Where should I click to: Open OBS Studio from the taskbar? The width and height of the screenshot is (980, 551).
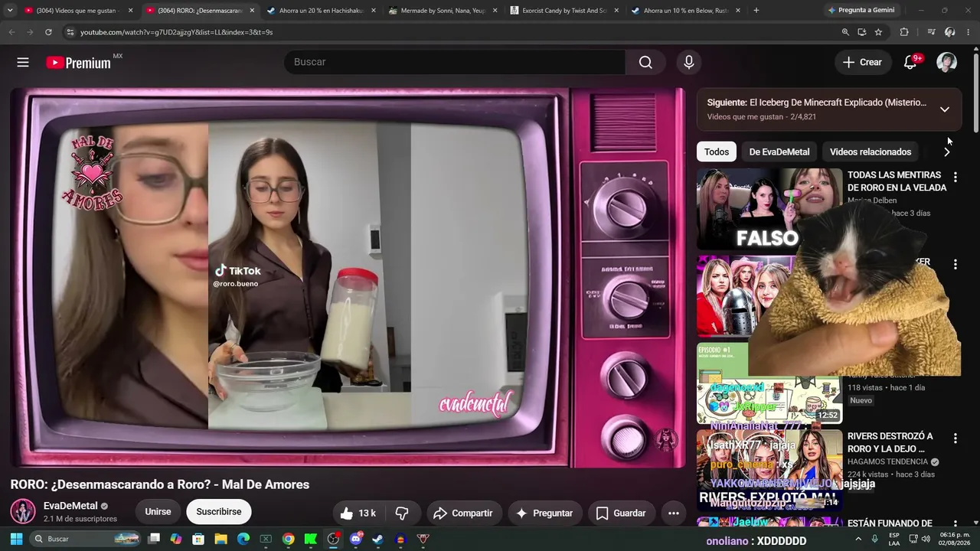point(333,539)
